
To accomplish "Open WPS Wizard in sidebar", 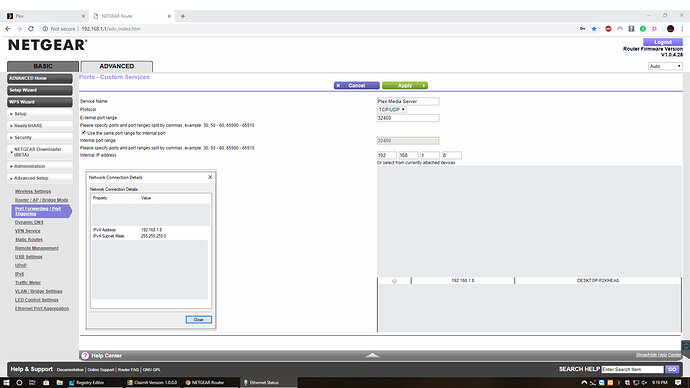I will coord(40,102).
